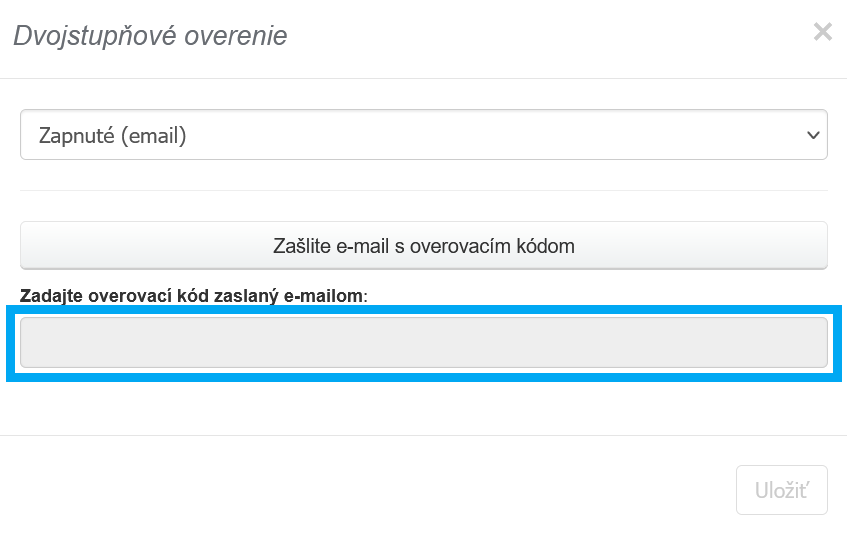
Task: Click the dropdown chevron arrow
Action: tap(812, 135)
